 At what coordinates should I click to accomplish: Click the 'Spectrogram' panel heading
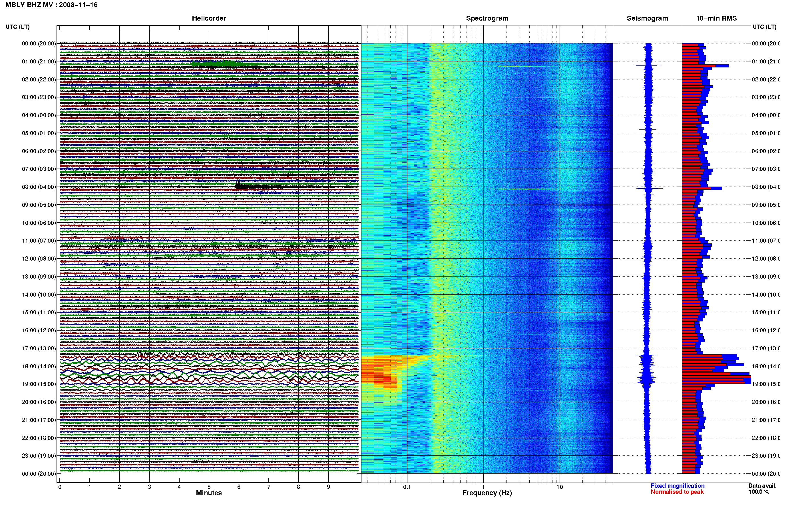tap(487, 18)
